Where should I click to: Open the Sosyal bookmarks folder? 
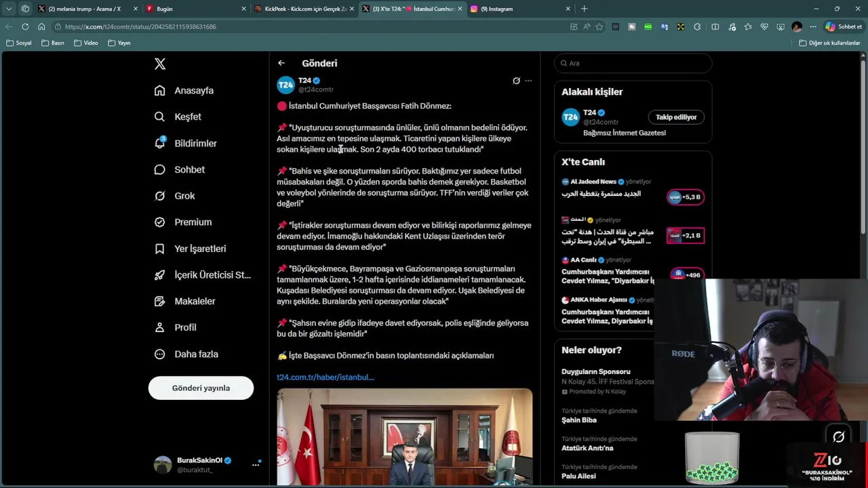tap(19, 43)
